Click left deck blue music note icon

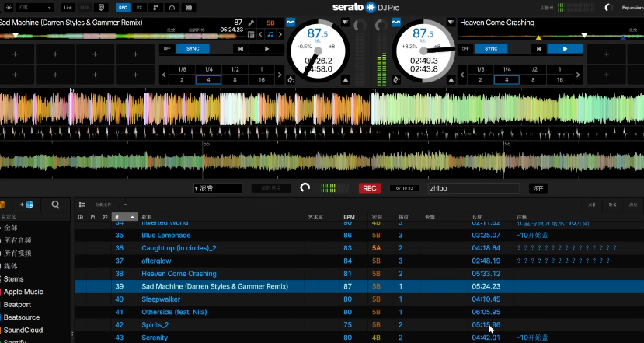[270, 34]
